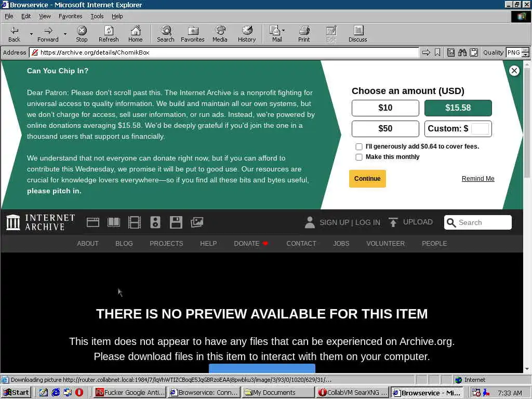Select the $15.58 donation amount
Image resolution: width=532 pixels, height=399 pixels.
coord(458,108)
